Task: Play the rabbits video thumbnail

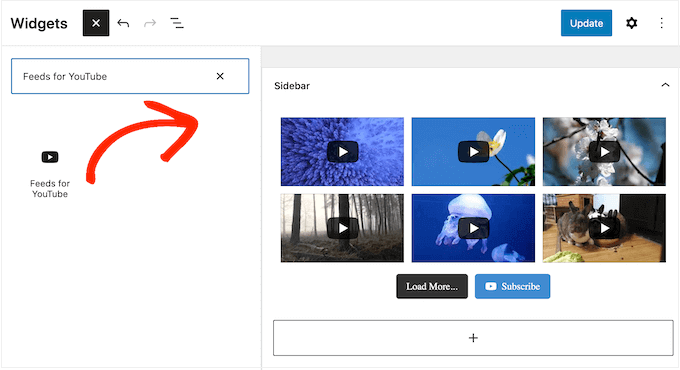Action: click(x=604, y=228)
